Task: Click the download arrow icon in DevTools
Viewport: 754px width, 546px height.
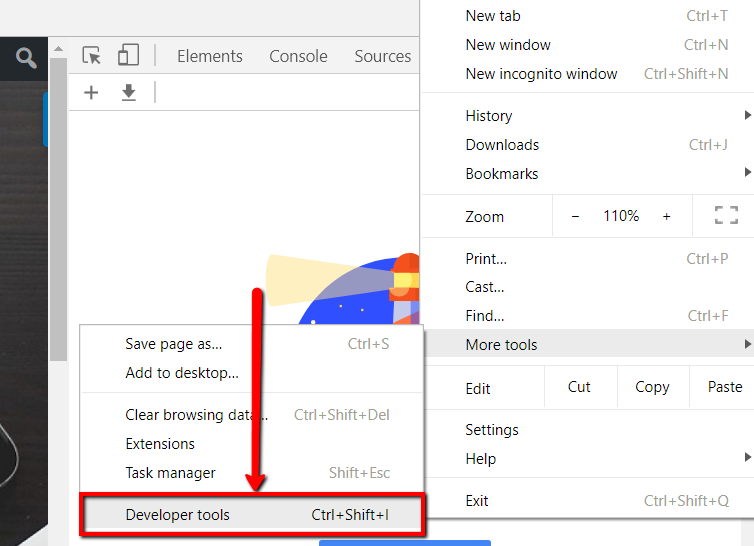Action: (x=128, y=93)
